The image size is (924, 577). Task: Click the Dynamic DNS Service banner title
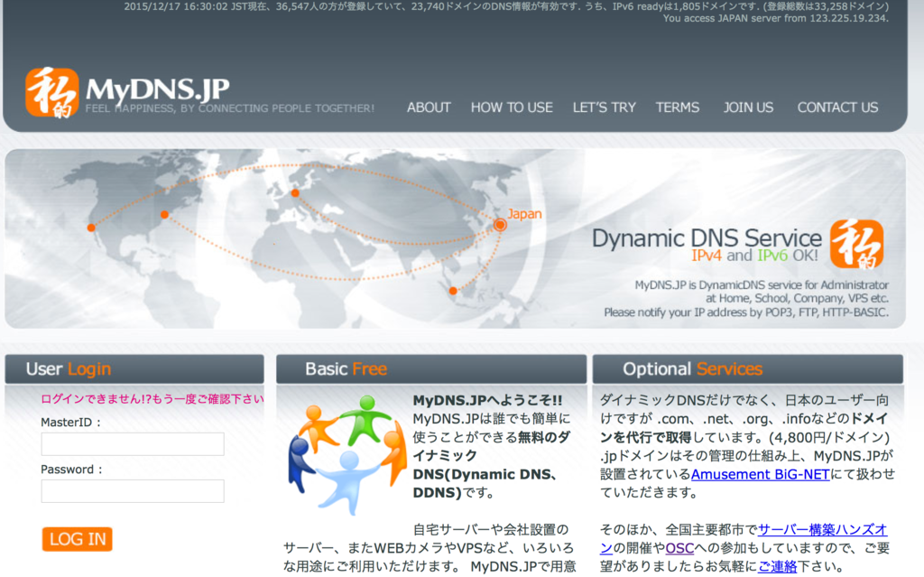[x=707, y=237]
